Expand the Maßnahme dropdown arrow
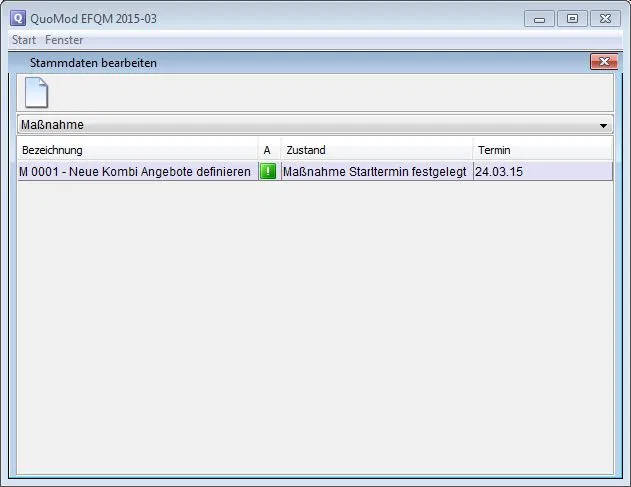Image resolution: width=631 pixels, height=487 pixels. (x=603, y=126)
